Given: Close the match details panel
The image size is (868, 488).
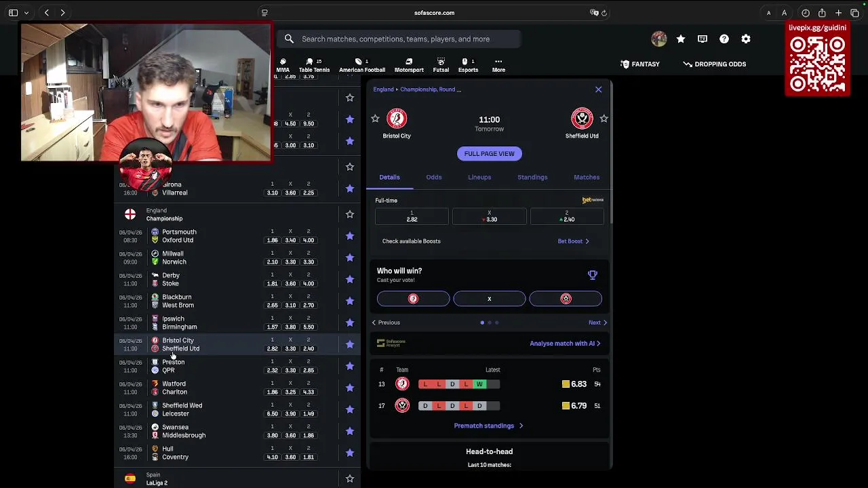Looking at the screenshot, I should 598,89.
